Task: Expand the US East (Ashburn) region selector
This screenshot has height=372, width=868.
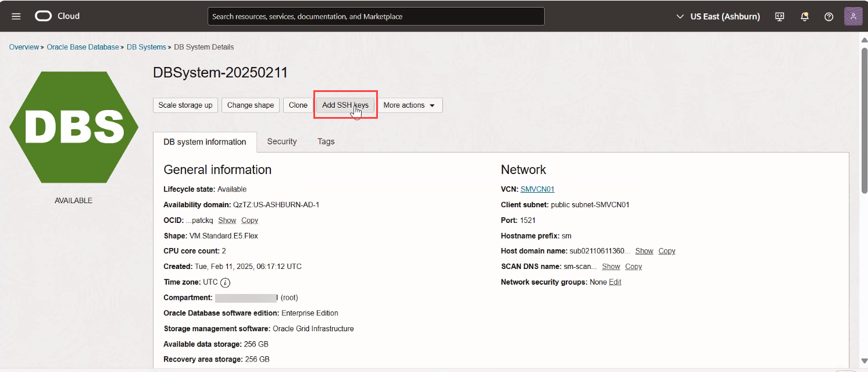Action: (718, 16)
